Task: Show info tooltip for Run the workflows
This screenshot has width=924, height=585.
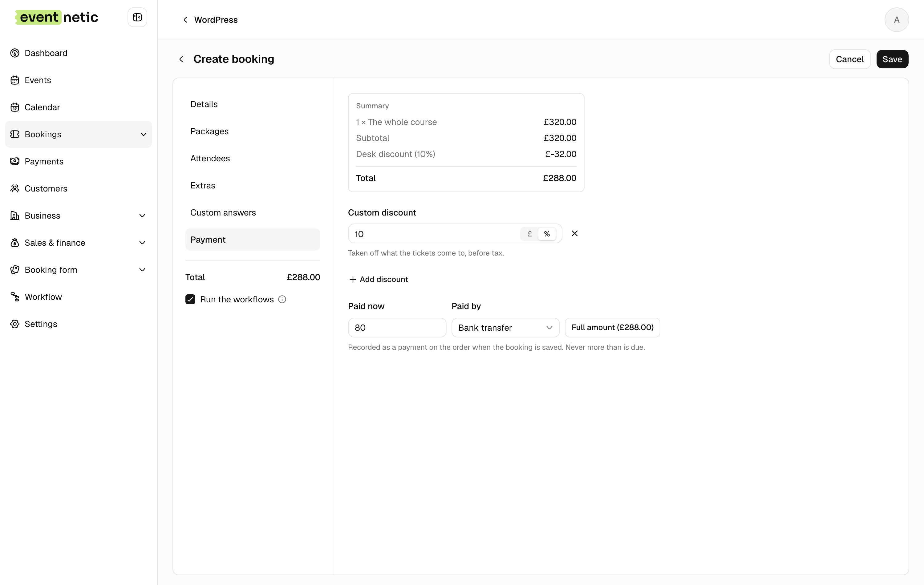Action: (282, 299)
